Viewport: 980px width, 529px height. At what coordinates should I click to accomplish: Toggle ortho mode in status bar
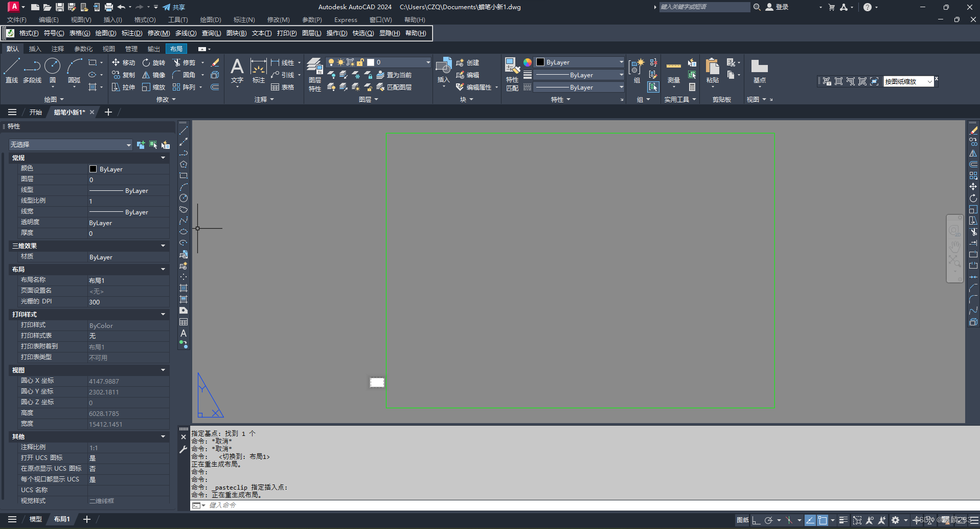point(756,520)
